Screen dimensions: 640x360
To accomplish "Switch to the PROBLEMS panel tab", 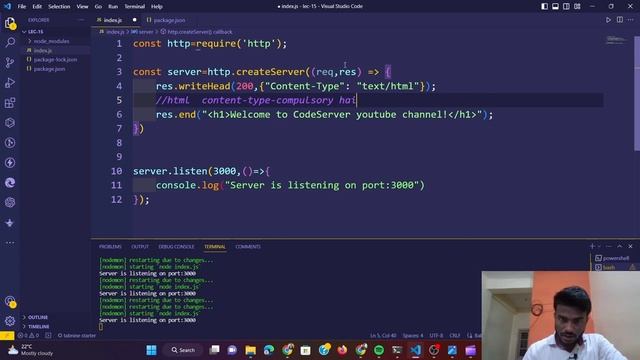I will click(x=110, y=247).
